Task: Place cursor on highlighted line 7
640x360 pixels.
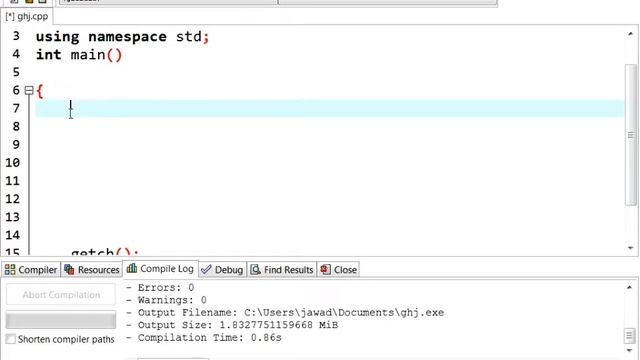Action: click(x=330, y=109)
